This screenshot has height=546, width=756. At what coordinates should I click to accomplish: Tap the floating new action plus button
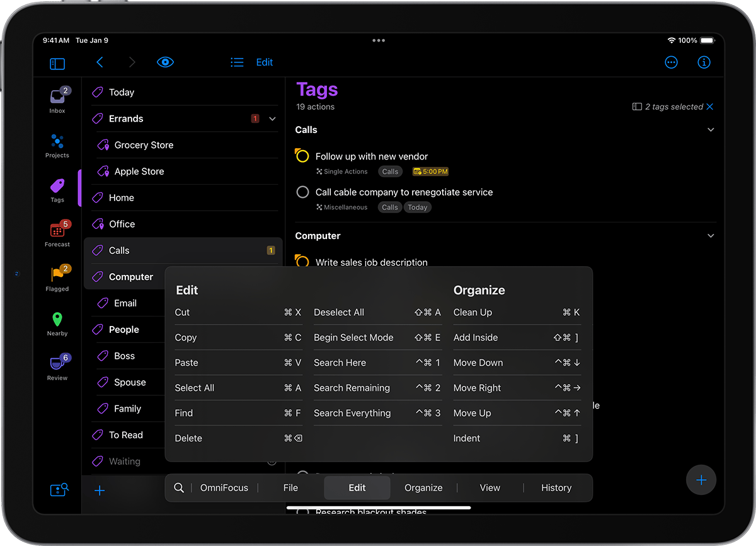click(x=701, y=480)
